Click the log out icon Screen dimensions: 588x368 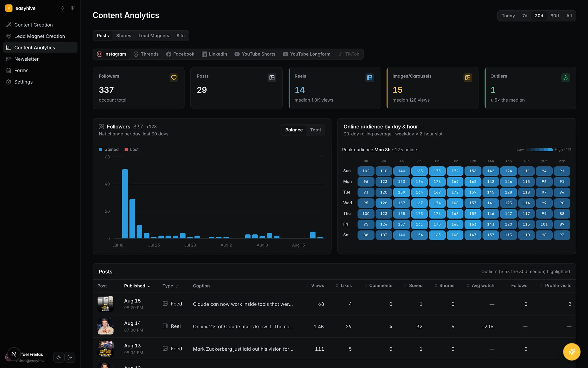tap(70, 357)
